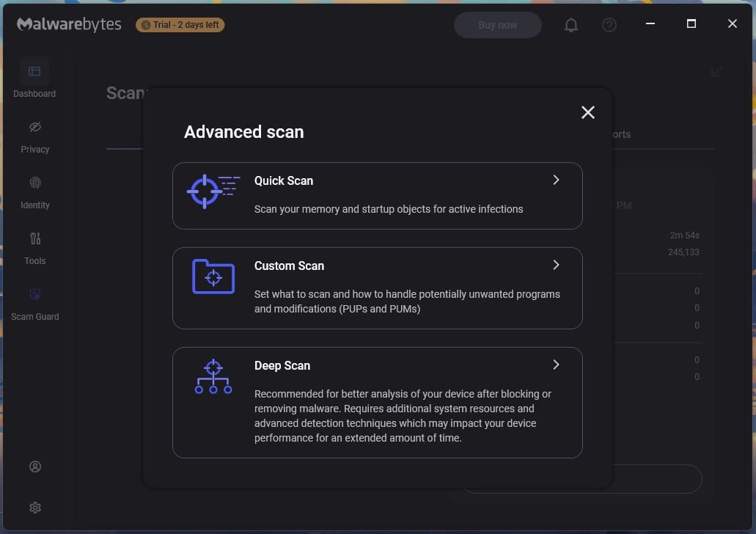
Task: Click Quick Scan description text
Action: tap(389, 209)
